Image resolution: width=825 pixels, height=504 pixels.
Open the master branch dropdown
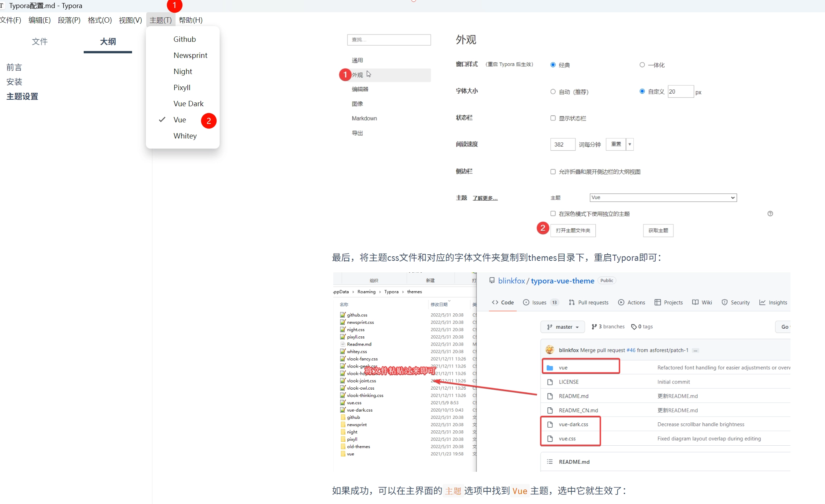click(x=563, y=327)
